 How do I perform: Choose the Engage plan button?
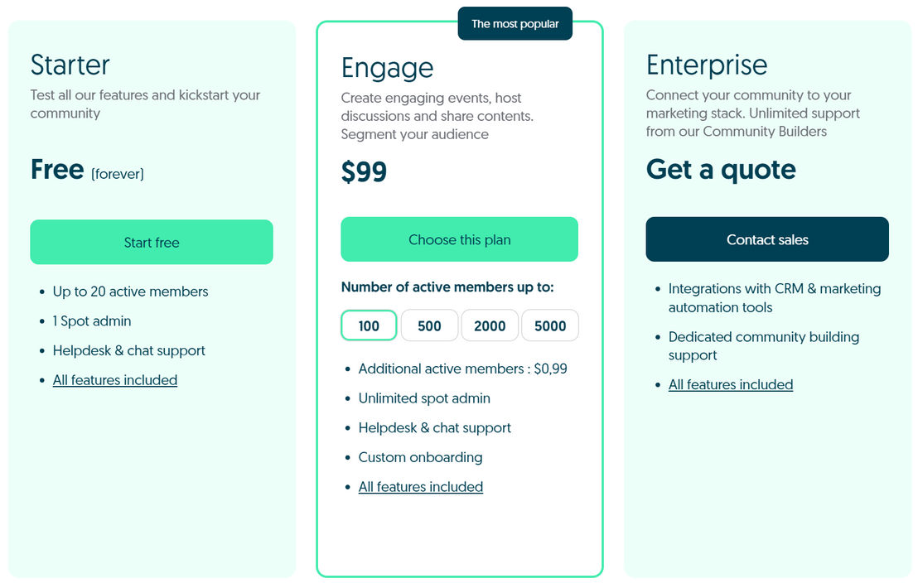[x=460, y=239]
